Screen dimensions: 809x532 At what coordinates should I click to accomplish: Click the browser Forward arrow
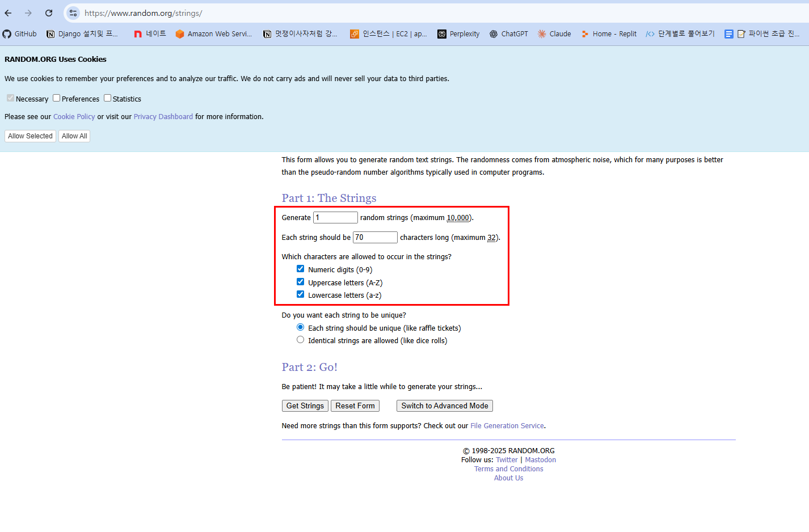coord(28,13)
